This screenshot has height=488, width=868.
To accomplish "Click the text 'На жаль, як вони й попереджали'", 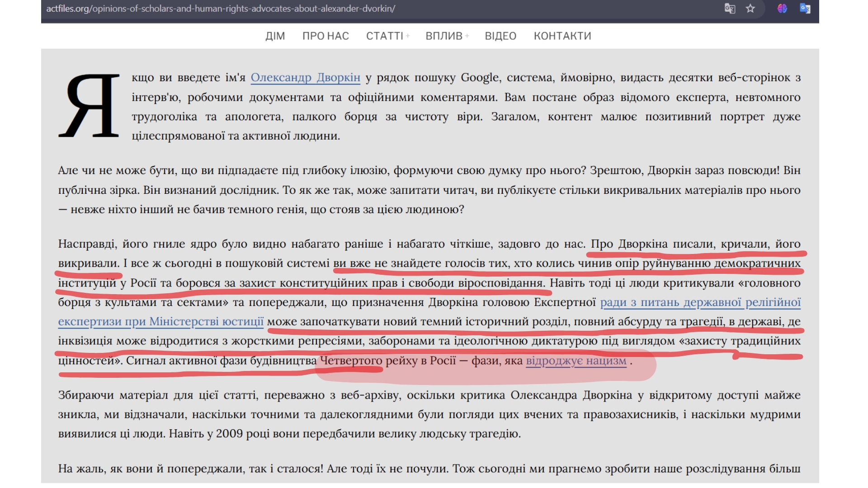I will click(191, 469).
